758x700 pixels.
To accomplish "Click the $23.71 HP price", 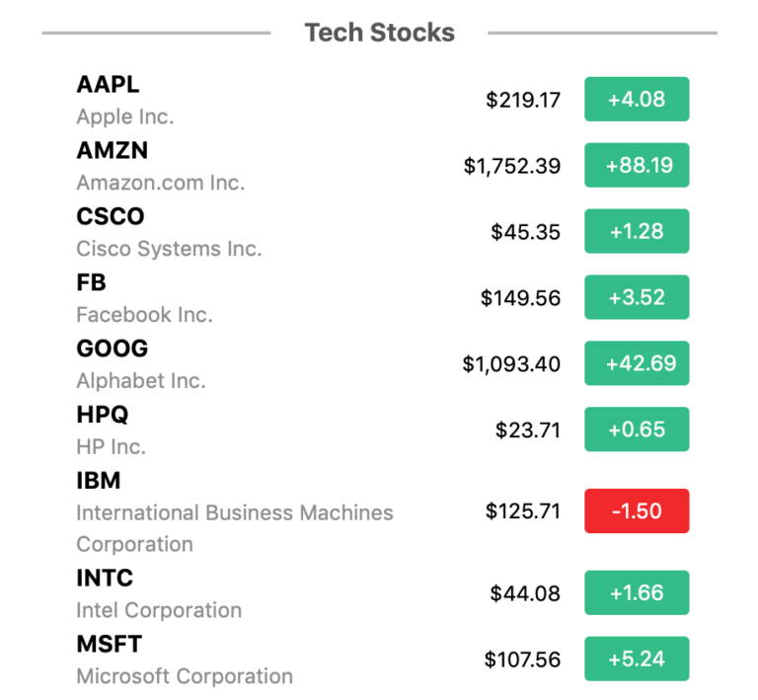I will [527, 429].
